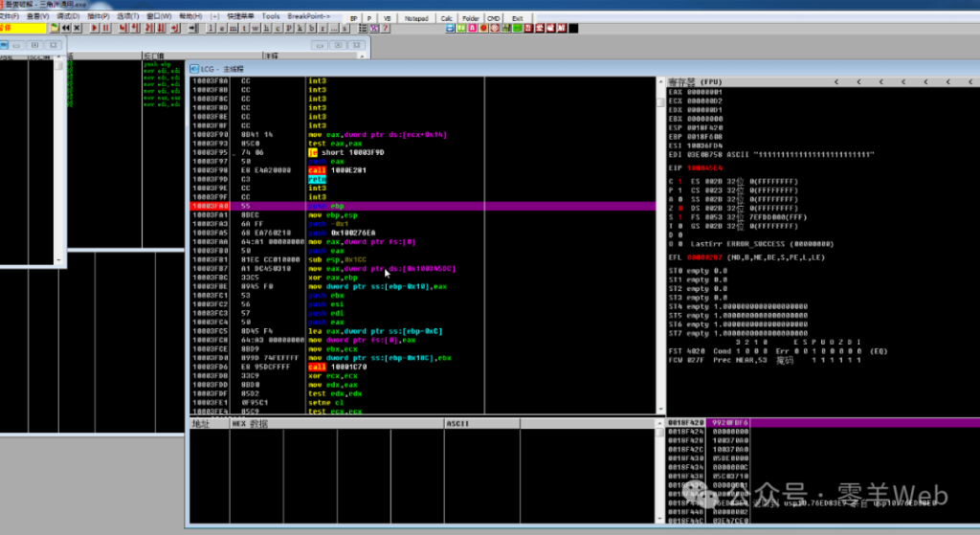Open Windows list with the 'w' button
980x535 pixels.
click(x=256, y=28)
